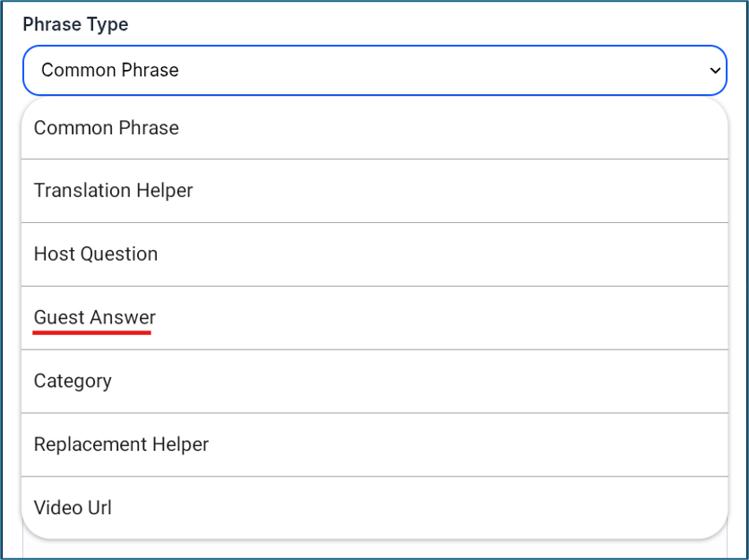This screenshot has height=560, width=749.
Task: Close the list by clicking the blue-outlined select
Action: tap(374, 70)
